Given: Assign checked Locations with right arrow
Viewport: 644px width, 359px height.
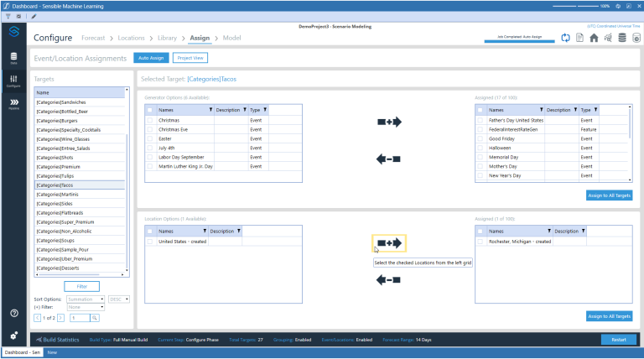Looking at the screenshot, I should click(x=389, y=243).
